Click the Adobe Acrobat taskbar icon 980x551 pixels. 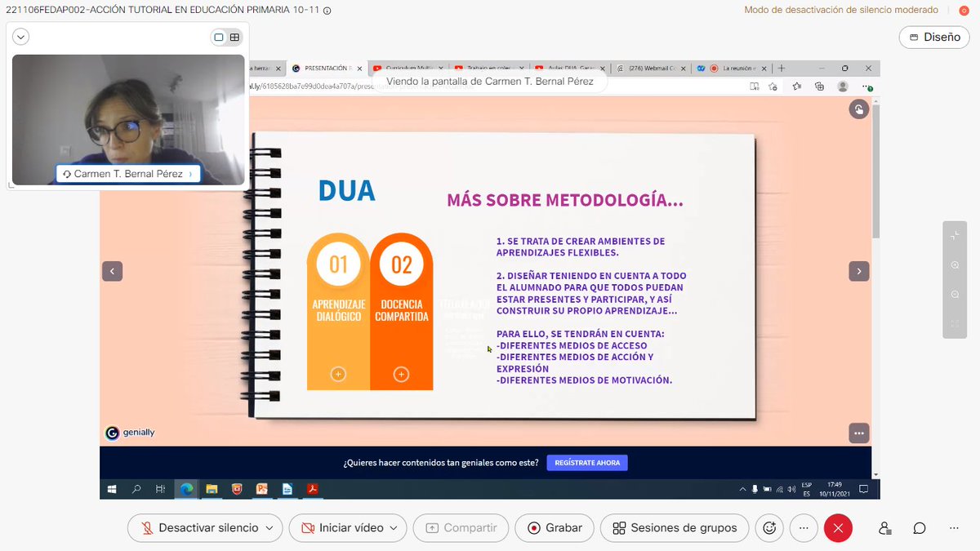[312, 489]
